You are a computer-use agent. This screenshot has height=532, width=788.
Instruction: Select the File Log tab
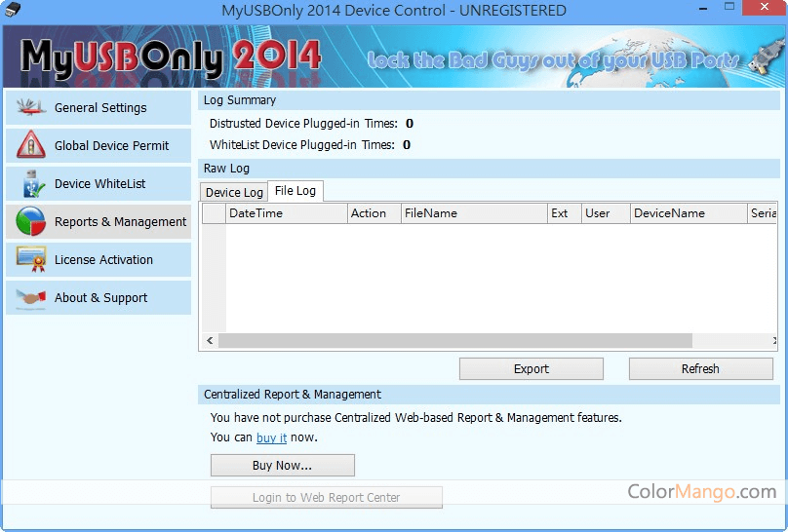(x=295, y=191)
